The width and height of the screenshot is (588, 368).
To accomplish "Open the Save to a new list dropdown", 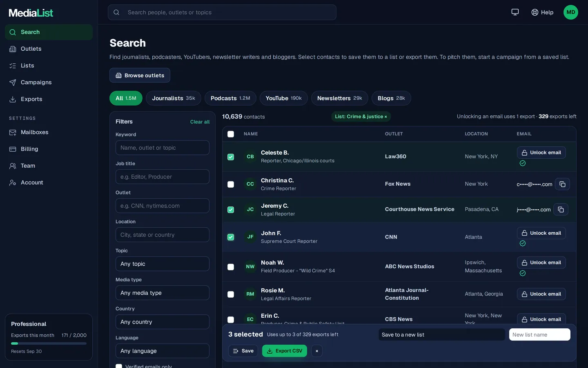I will (x=442, y=334).
